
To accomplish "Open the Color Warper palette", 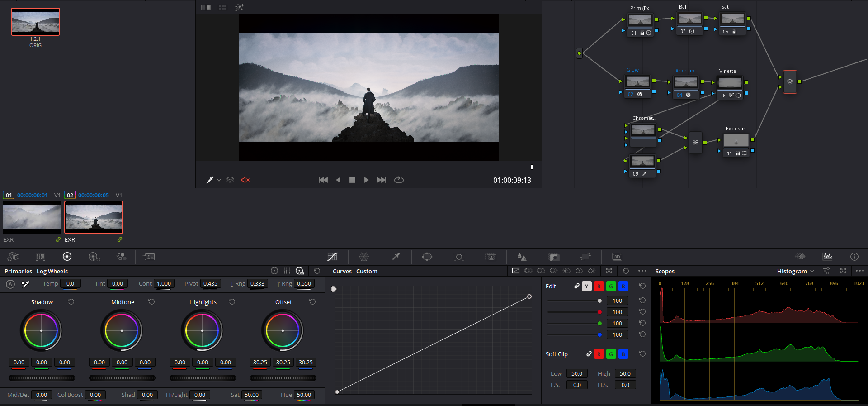I will click(x=364, y=257).
